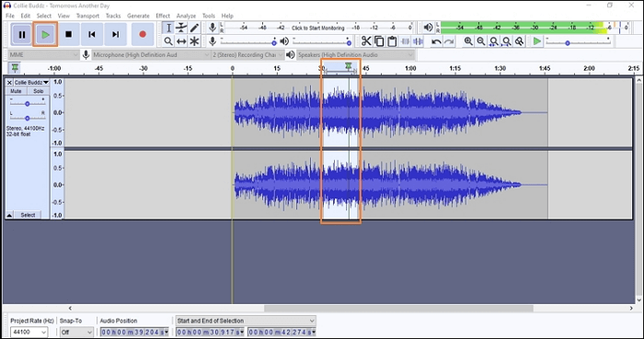Start playback with the Play button

pos(46,34)
